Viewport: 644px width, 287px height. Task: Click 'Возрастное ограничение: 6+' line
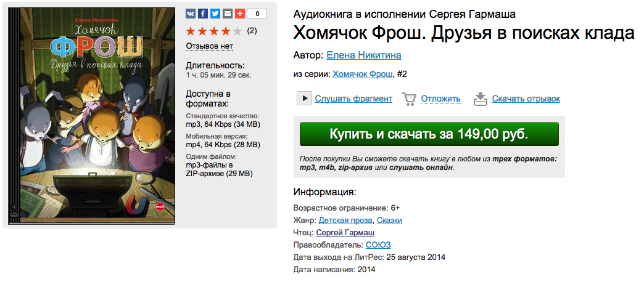click(x=347, y=208)
